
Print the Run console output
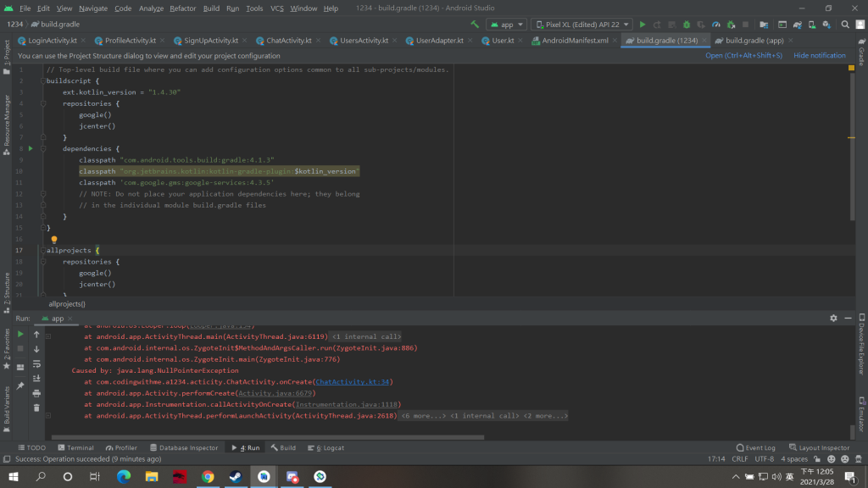point(36,393)
